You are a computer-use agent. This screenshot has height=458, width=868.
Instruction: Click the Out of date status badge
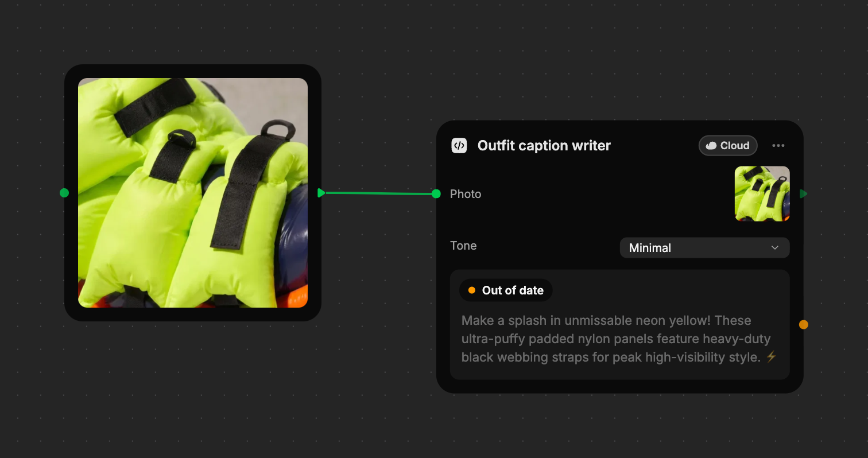click(x=506, y=290)
